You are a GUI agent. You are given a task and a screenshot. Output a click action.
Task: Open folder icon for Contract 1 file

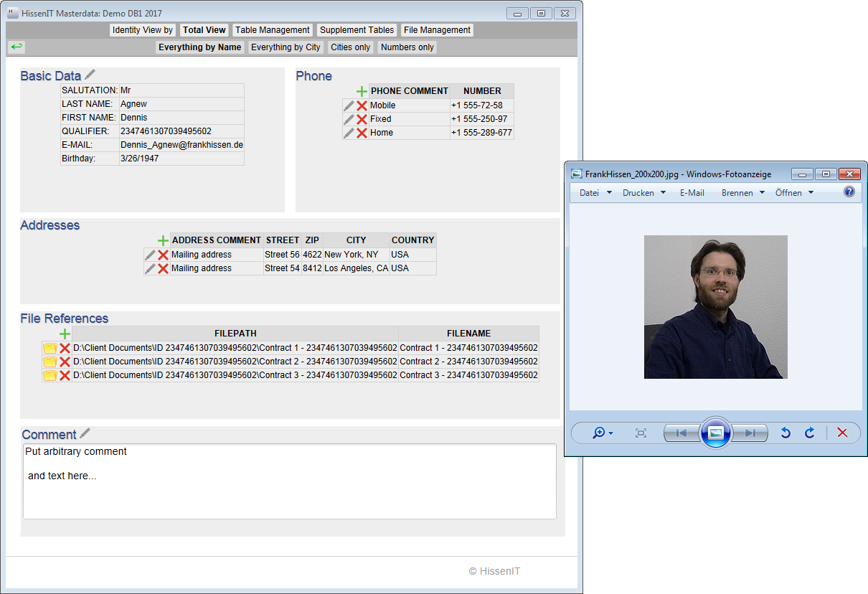click(49, 348)
